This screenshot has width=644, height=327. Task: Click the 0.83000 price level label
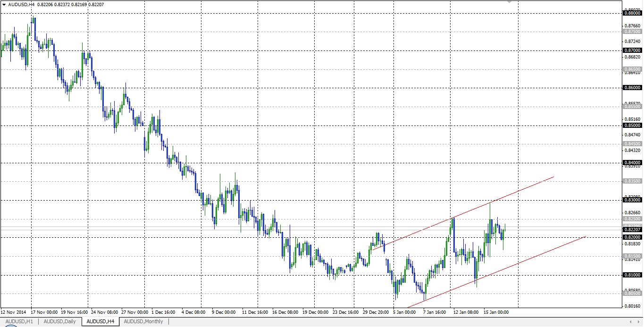[x=632, y=200]
